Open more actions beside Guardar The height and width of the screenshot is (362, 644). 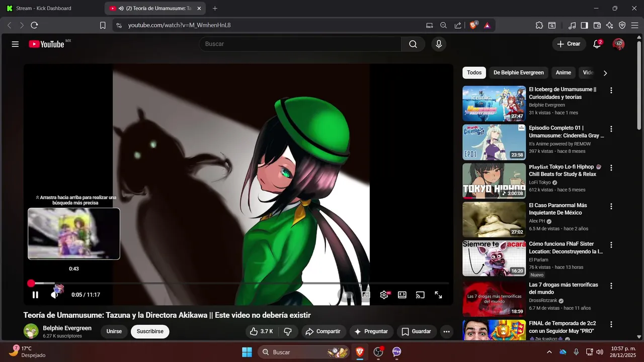point(446,331)
